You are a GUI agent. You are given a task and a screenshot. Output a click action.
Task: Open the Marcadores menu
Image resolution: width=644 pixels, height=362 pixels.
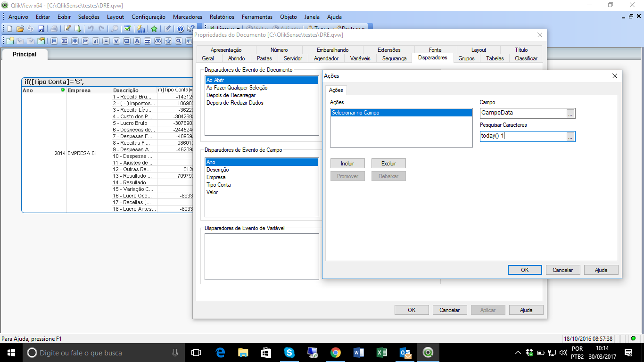pos(188,16)
